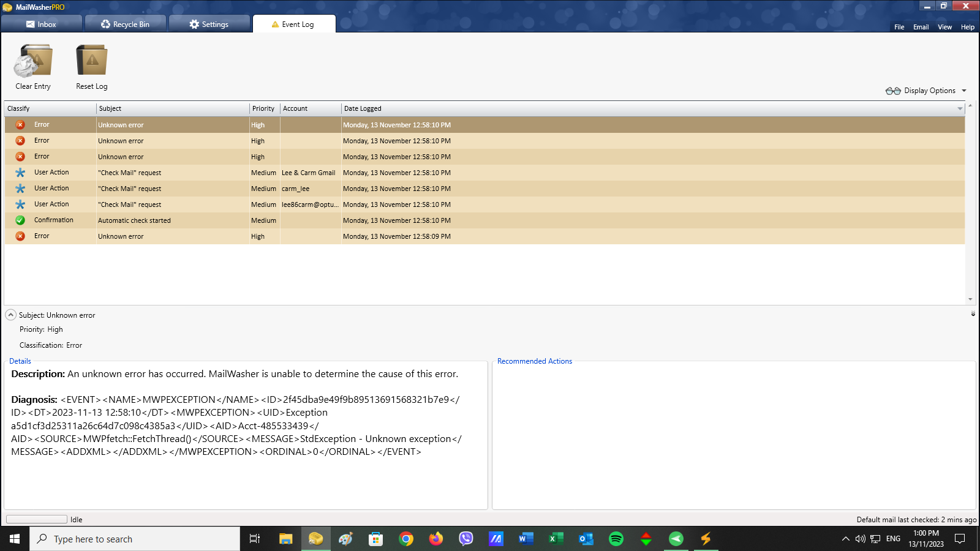Click the Details section label

20,361
